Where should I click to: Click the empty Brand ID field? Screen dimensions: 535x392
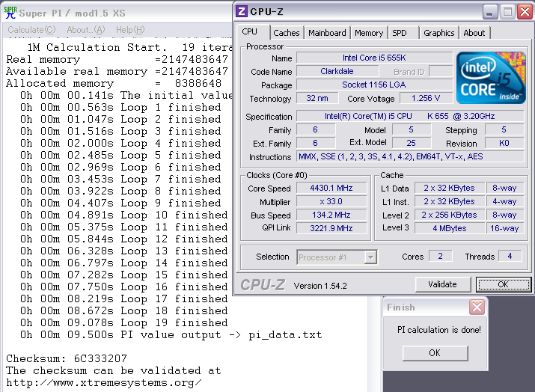(x=441, y=71)
